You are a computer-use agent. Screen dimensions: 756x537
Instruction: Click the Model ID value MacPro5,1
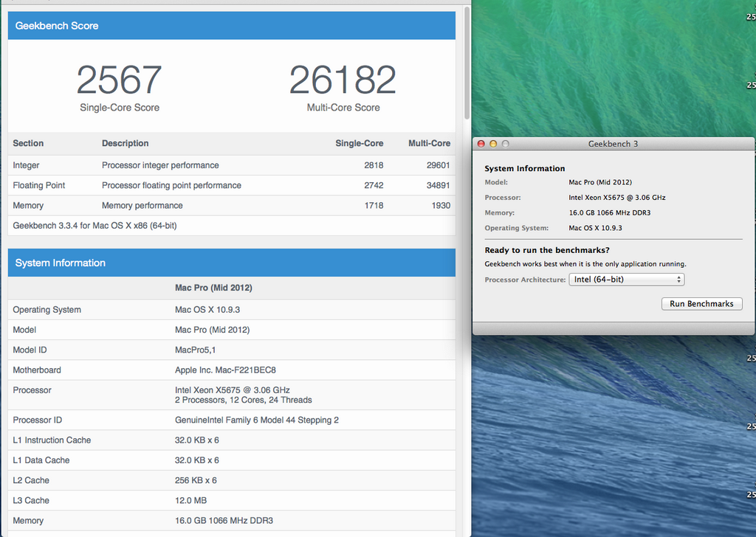point(195,350)
